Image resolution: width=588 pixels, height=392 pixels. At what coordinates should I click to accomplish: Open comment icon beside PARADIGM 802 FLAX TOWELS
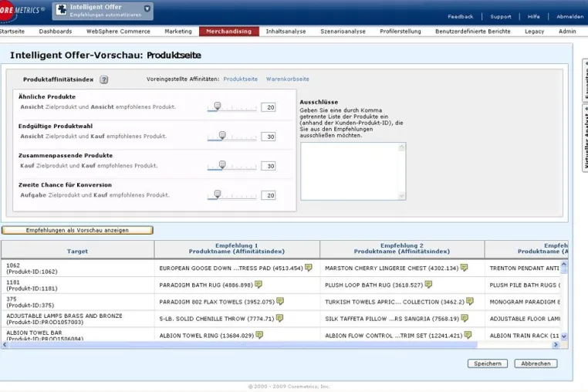280,301
